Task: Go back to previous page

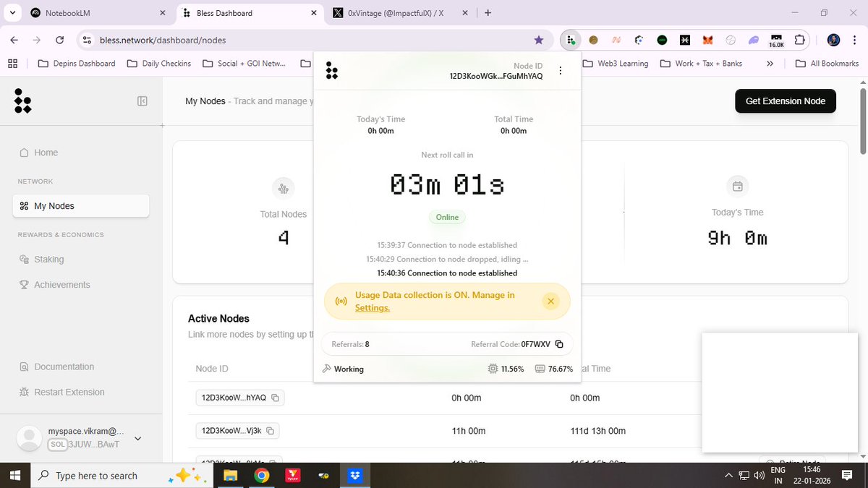Action: point(14,40)
